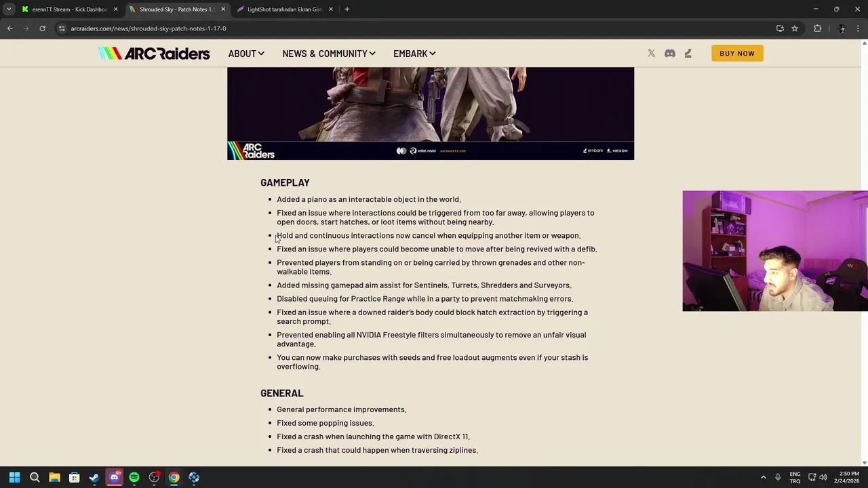Go back using browser back arrow
The height and width of the screenshot is (488, 868).
10,28
